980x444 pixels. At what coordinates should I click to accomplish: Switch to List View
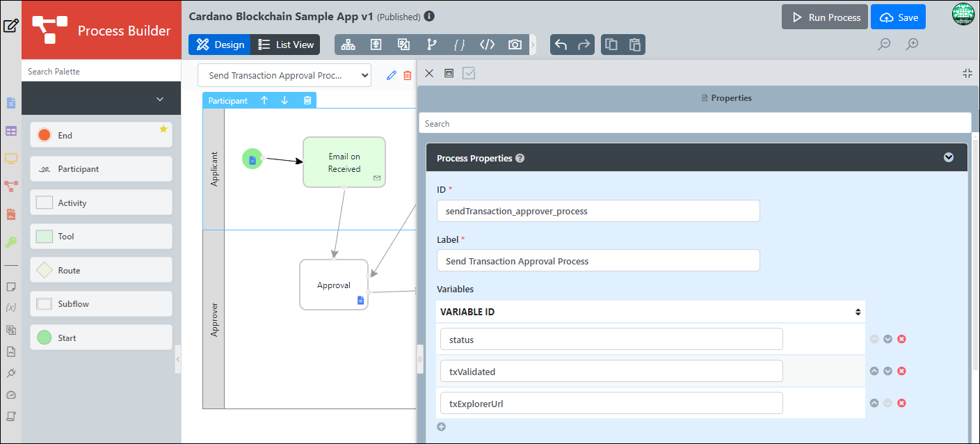pyautogui.click(x=286, y=45)
